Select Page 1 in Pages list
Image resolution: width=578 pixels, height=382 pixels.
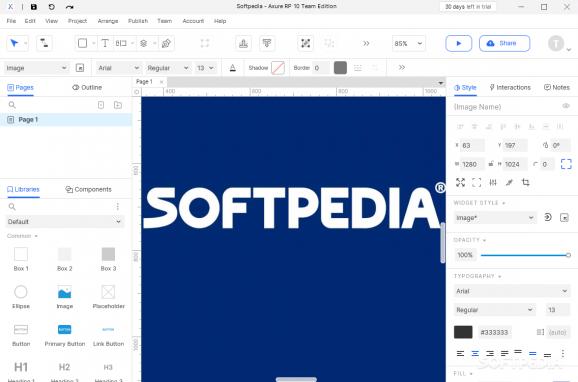66,119
